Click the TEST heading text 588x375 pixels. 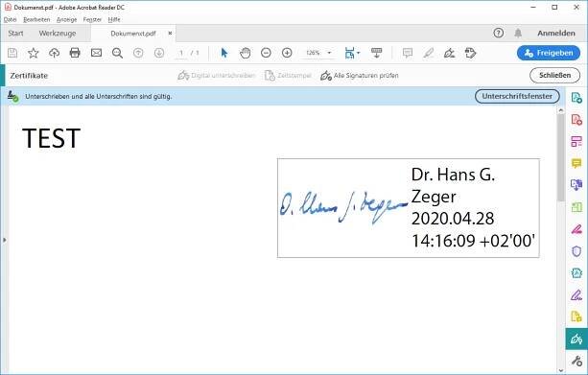(x=52, y=138)
